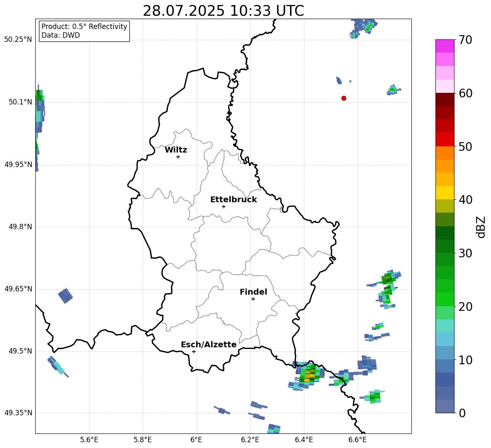Click the colorbar tick label 50
Image resolution: width=491 pixels, height=448 pixels.
pos(465,146)
